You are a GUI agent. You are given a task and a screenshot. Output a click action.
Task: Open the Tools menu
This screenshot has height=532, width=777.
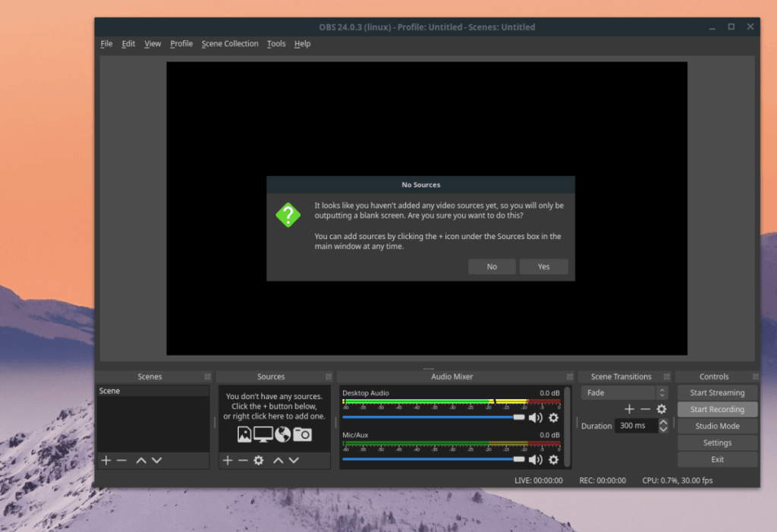click(x=275, y=43)
